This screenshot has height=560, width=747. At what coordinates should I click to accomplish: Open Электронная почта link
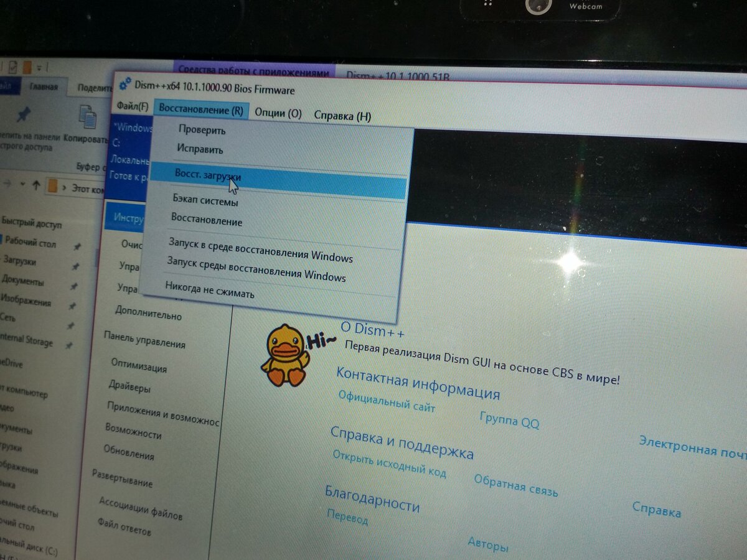[x=692, y=446]
